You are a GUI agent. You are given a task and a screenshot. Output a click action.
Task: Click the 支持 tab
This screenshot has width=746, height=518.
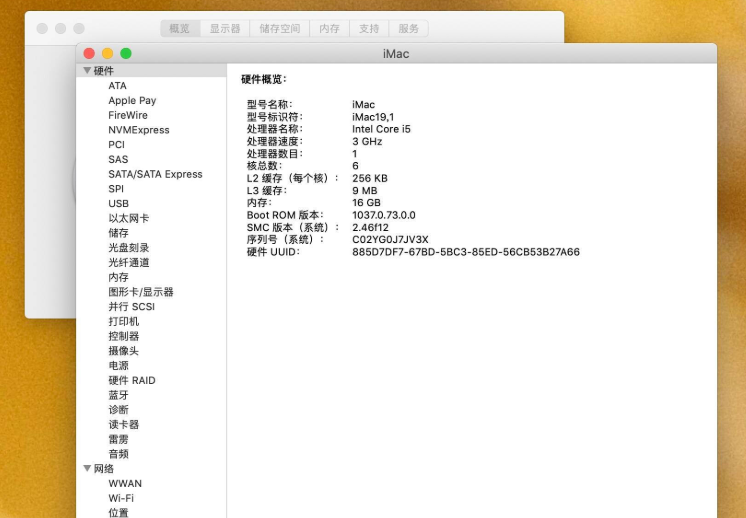pyautogui.click(x=369, y=29)
